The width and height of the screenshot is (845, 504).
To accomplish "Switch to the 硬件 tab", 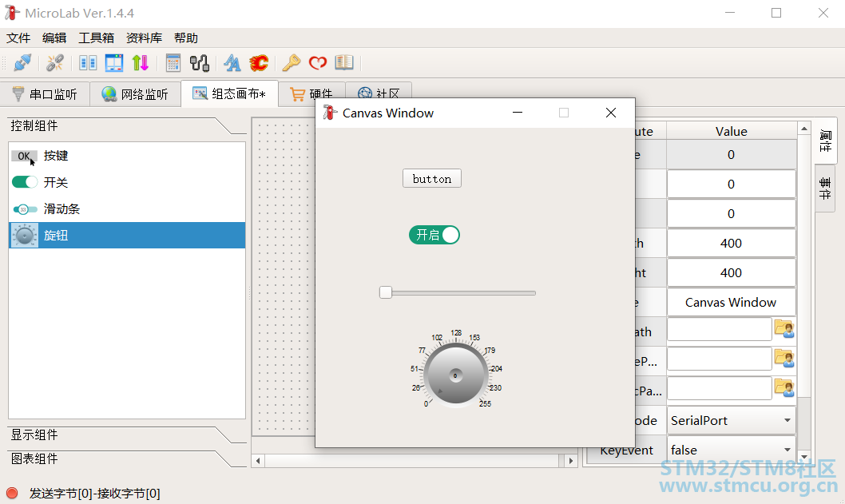I will 311,94.
